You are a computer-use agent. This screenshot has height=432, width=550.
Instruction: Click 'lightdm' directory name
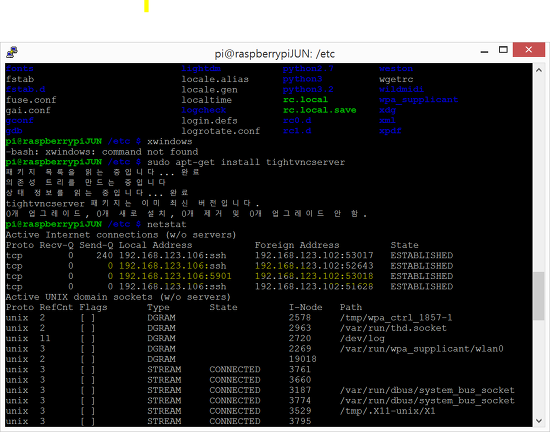201,69
